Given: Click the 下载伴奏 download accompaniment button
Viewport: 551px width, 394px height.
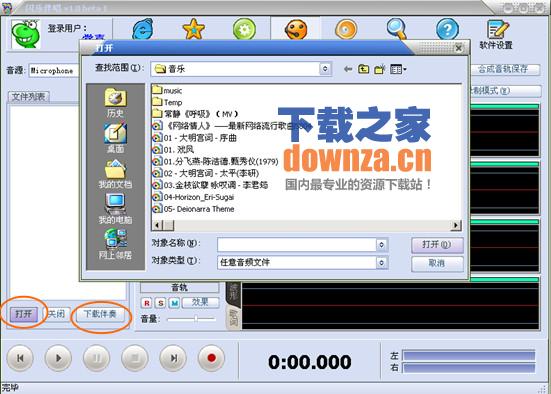Looking at the screenshot, I should pos(100,314).
